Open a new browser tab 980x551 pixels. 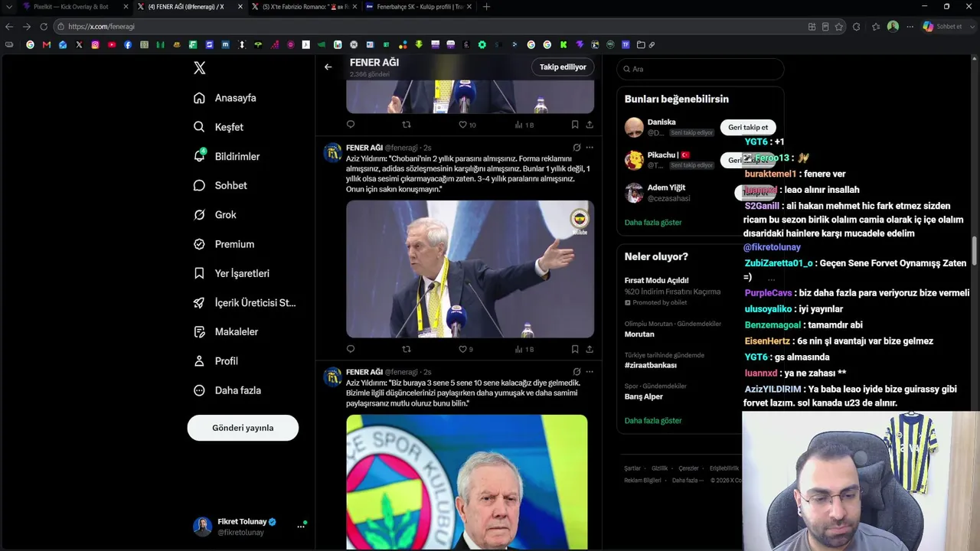click(486, 7)
